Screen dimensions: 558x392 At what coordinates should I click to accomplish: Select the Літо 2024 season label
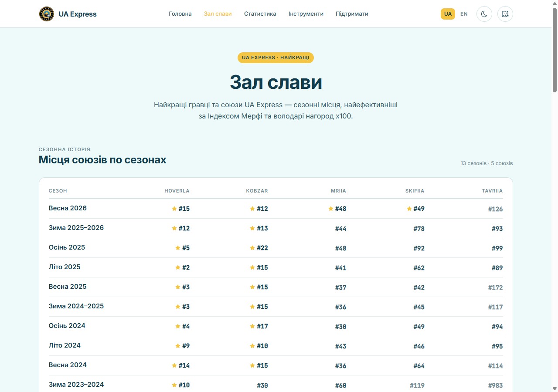click(x=65, y=345)
